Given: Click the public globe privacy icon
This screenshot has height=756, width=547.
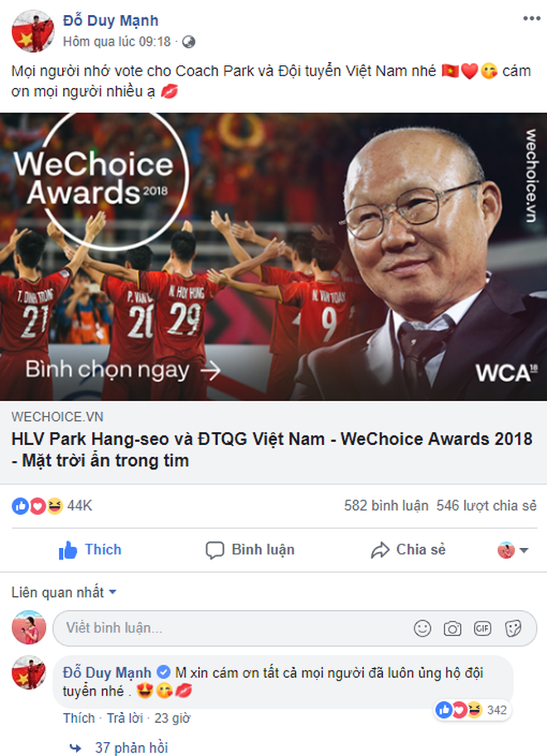Looking at the screenshot, I should coord(188,42).
